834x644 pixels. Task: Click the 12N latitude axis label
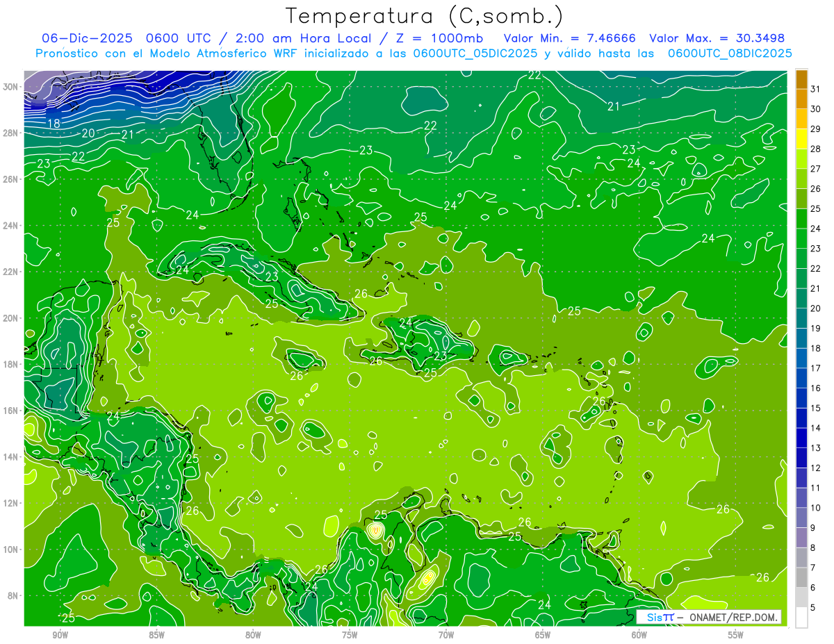[x=12, y=503]
